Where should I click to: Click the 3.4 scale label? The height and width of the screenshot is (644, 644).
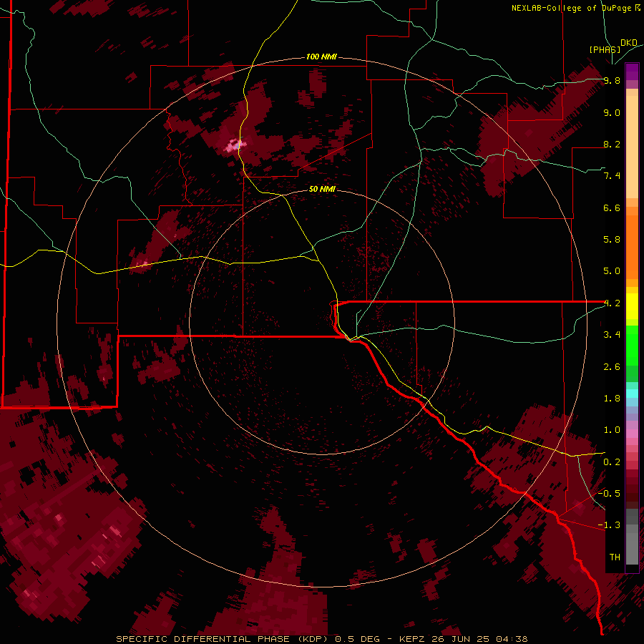click(x=612, y=335)
